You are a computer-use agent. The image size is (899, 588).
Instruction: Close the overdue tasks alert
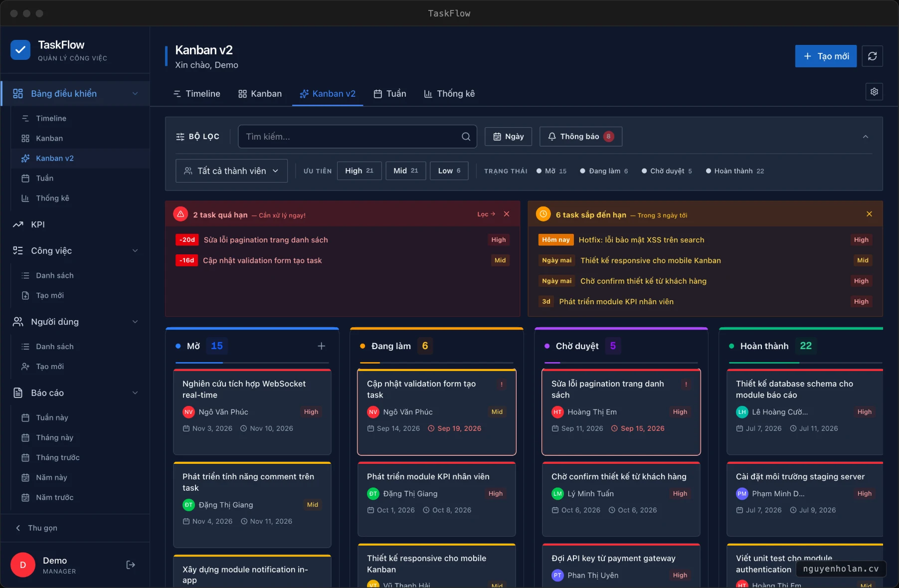tap(507, 214)
